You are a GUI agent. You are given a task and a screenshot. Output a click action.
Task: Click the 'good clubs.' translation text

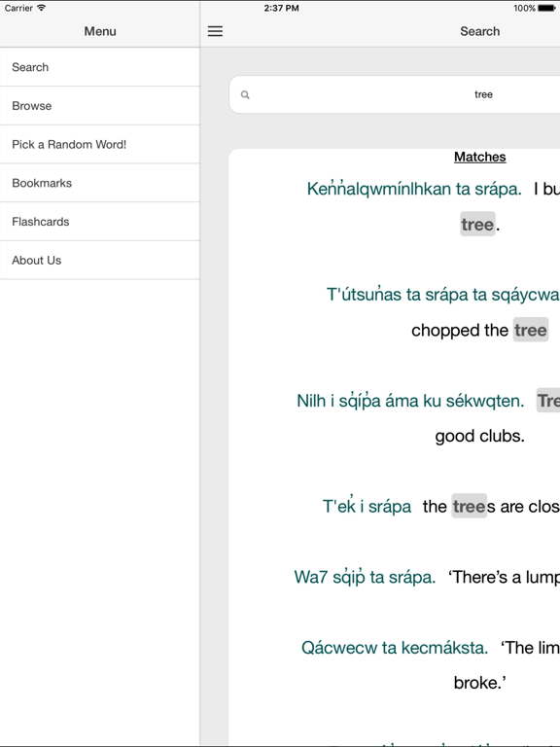(479, 436)
